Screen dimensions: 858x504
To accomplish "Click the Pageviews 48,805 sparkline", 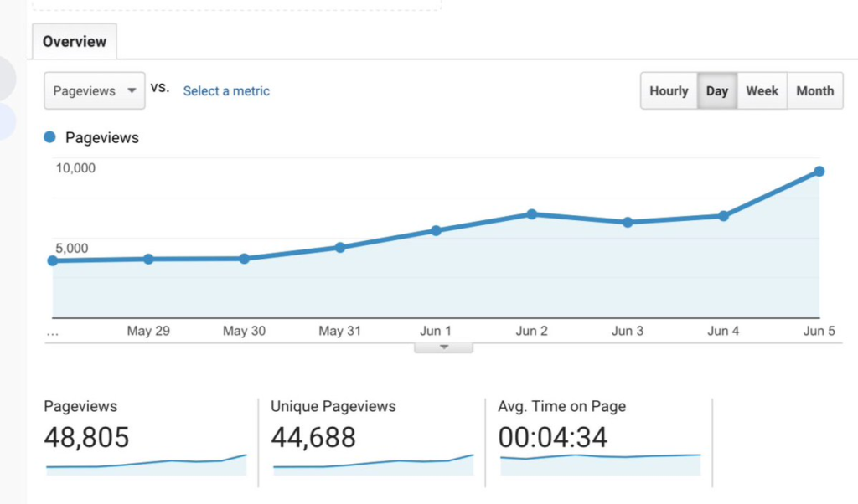I will click(x=147, y=463).
